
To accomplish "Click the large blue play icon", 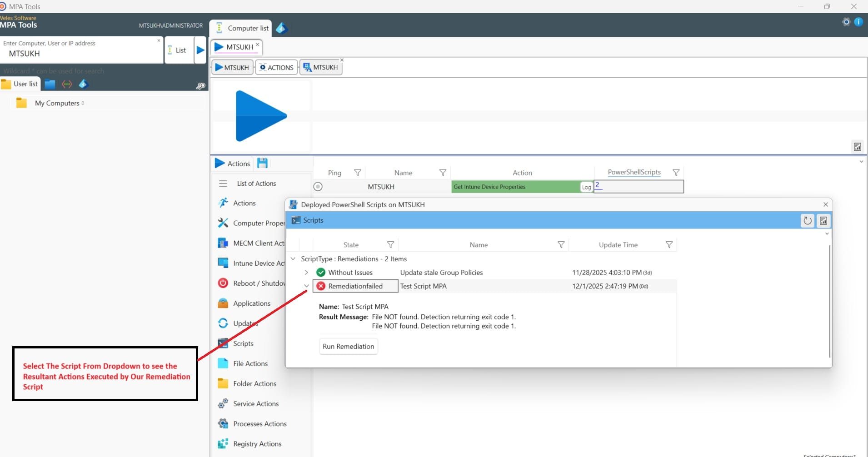I will pyautogui.click(x=261, y=116).
